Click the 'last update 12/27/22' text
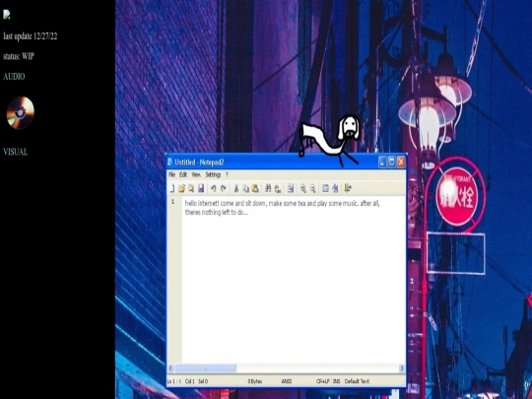Screen dimensions: 532x399 click(x=31, y=36)
